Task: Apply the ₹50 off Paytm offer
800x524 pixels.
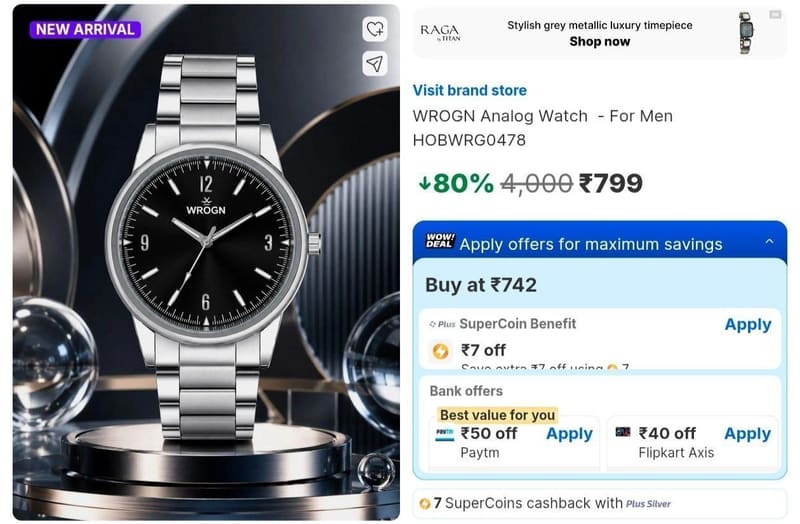Action: click(x=569, y=434)
